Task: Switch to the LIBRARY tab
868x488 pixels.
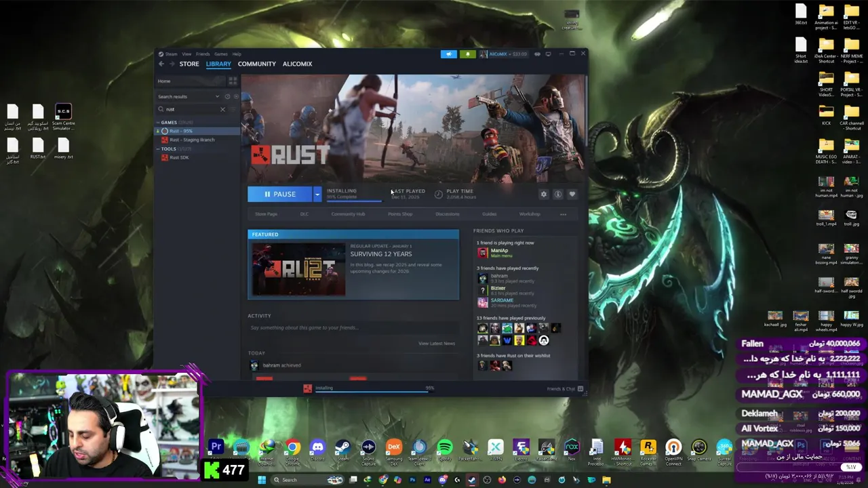Action: 218,64
